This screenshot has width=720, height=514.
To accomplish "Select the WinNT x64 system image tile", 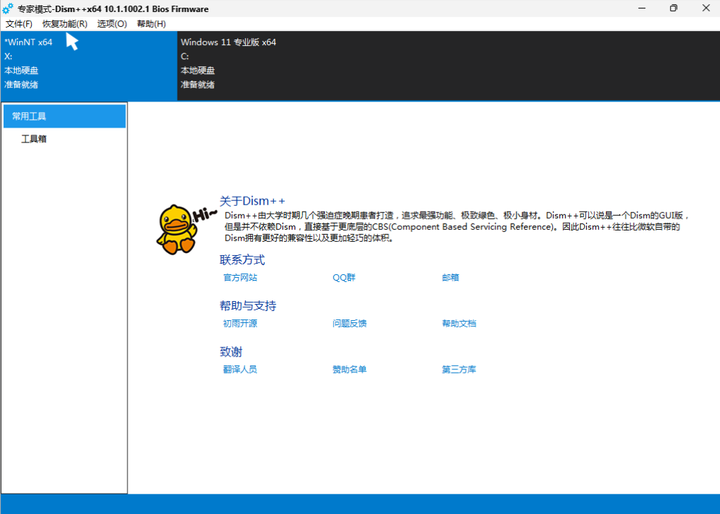I will tap(89, 66).
